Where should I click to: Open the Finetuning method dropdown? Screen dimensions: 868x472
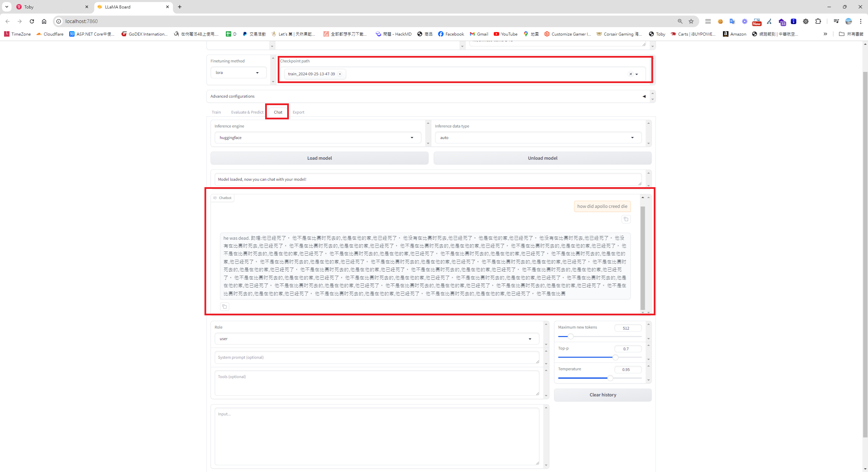click(x=238, y=73)
